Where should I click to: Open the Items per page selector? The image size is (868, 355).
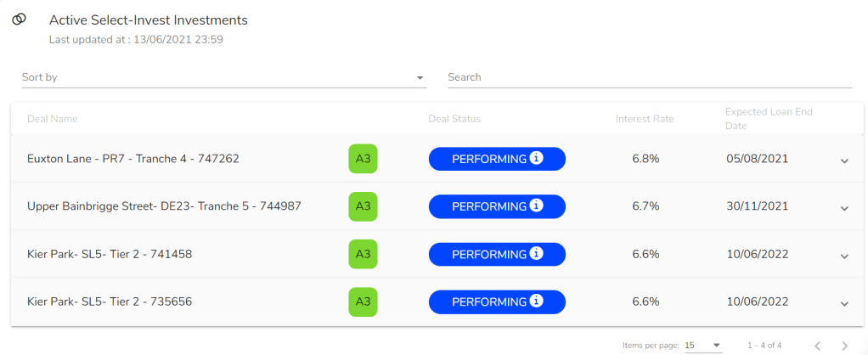[x=703, y=346]
